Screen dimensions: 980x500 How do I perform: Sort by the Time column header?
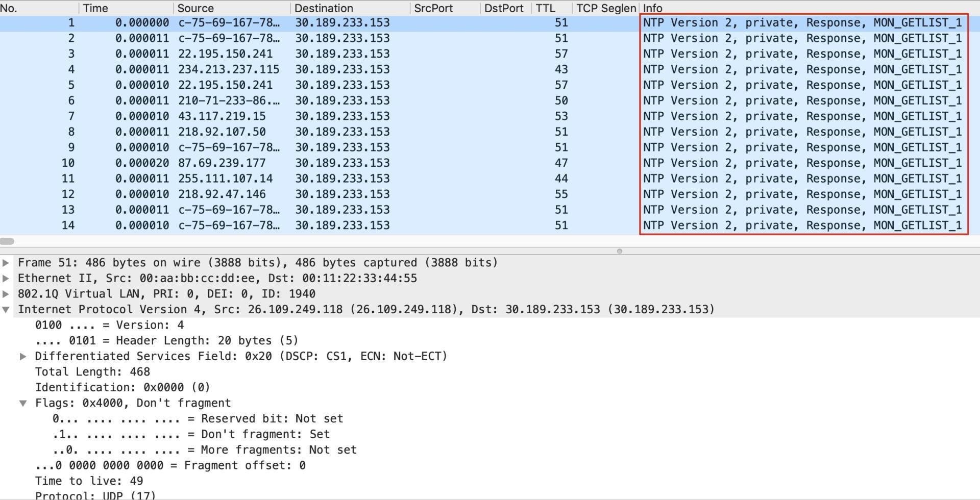coord(95,8)
